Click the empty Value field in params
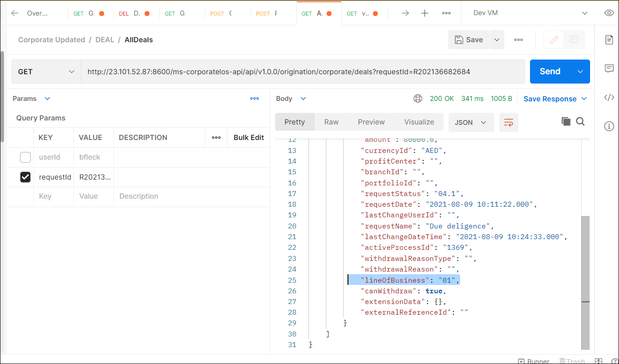Image resolution: width=619 pixels, height=364 pixels. (x=93, y=196)
